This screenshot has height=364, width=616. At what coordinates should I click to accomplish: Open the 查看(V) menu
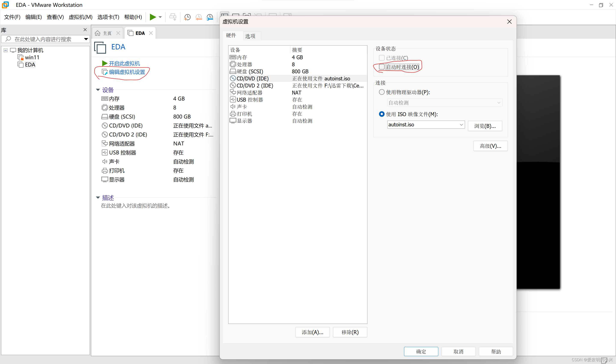pos(55,17)
